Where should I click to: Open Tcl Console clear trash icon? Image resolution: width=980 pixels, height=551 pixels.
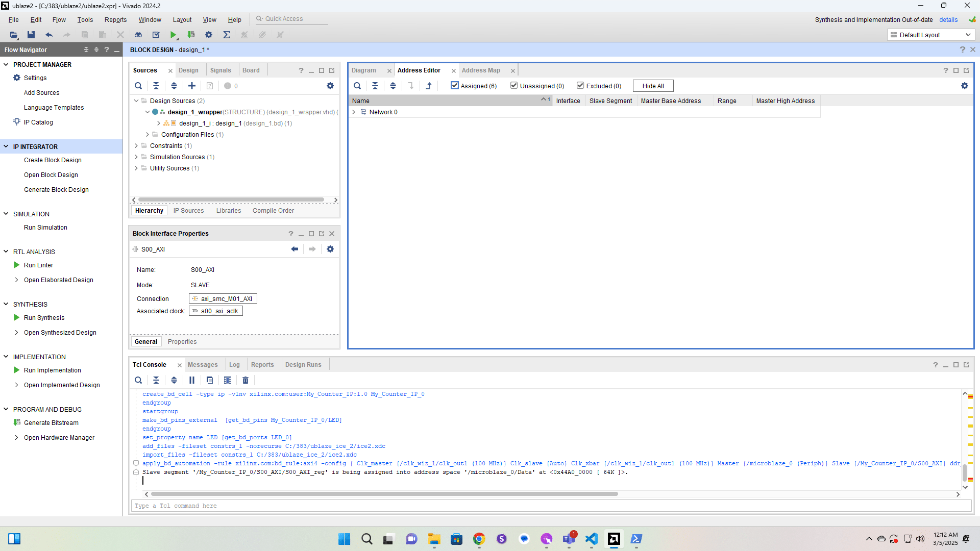246,380
